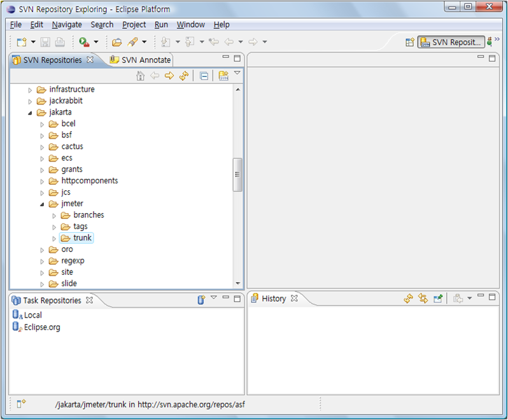Click the SVN tree scroll down arrow
Viewport: 508px width, 420px height.
click(238, 283)
